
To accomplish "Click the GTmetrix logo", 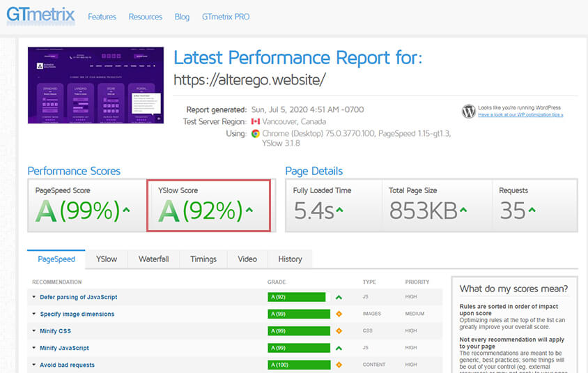I will pos(40,15).
